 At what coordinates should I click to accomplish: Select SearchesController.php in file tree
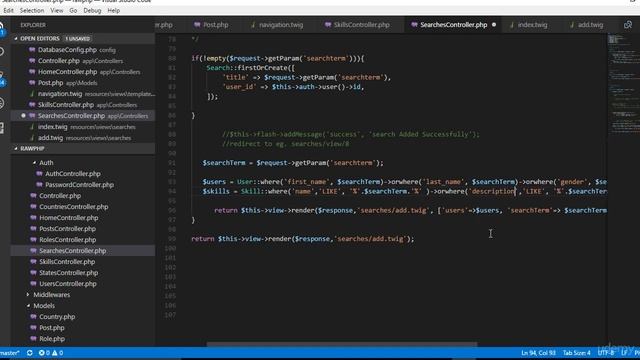(82, 251)
